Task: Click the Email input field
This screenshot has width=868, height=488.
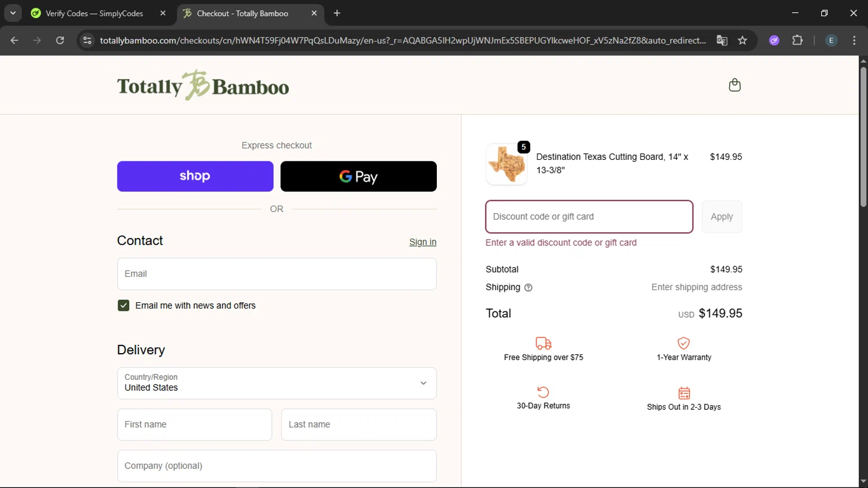Action: point(277,274)
